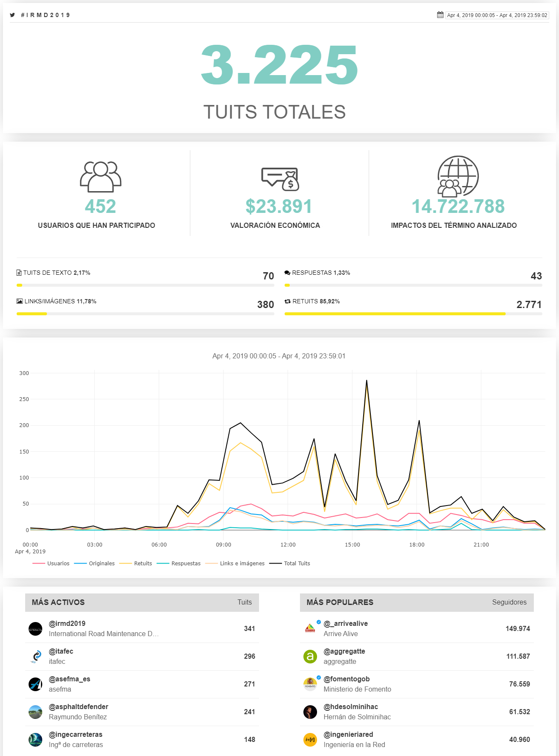Click the Tuits de texto document icon
Screen dimensions: 559x756
click(x=19, y=273)
